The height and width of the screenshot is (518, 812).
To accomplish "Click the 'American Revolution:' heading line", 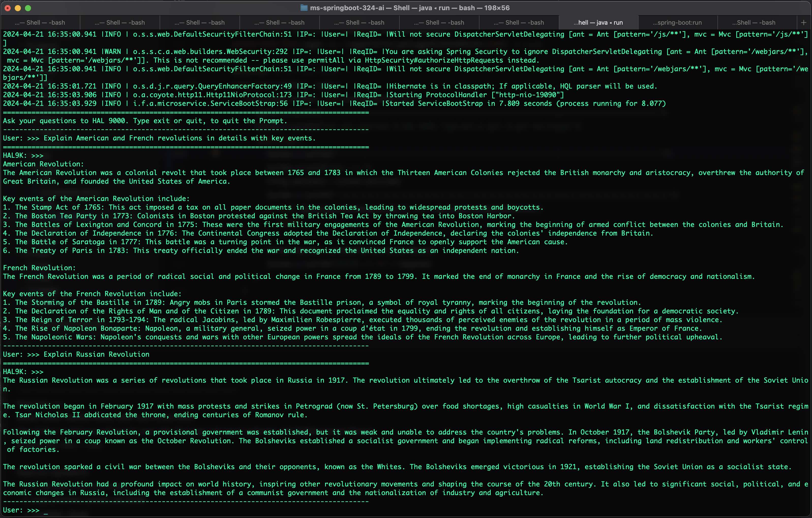I will click(43, 164).
